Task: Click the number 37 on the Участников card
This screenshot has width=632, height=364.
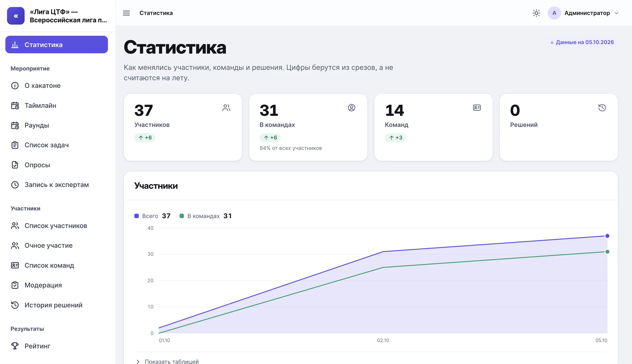Action: (144, 110)
